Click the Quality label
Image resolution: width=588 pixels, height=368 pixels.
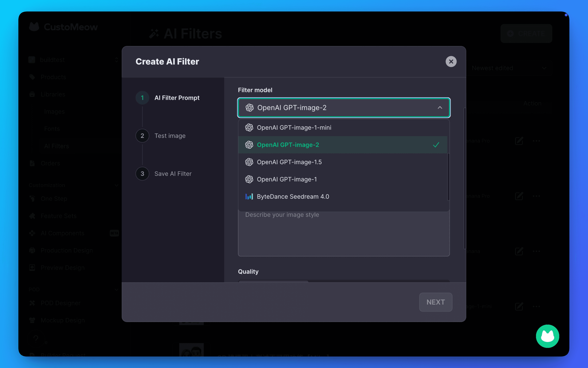pyautogui.click(x=248, y=272)
